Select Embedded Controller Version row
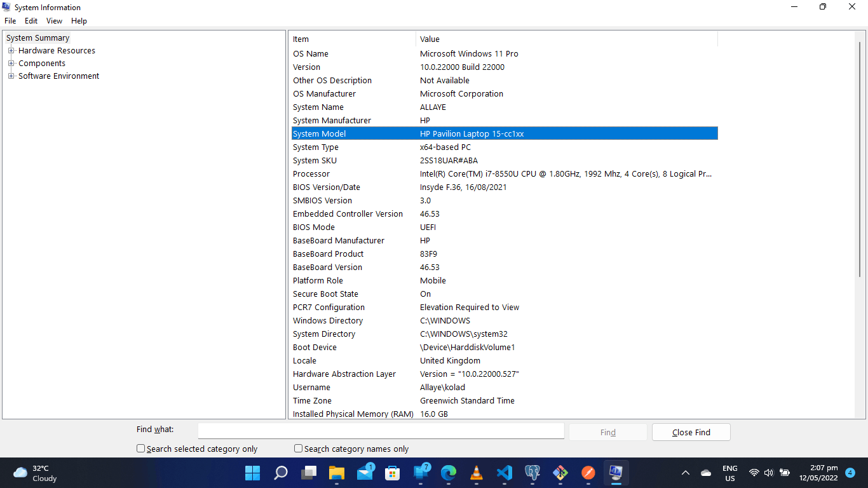The height and width of the screenshot is (488, 868). click(505, 214)
